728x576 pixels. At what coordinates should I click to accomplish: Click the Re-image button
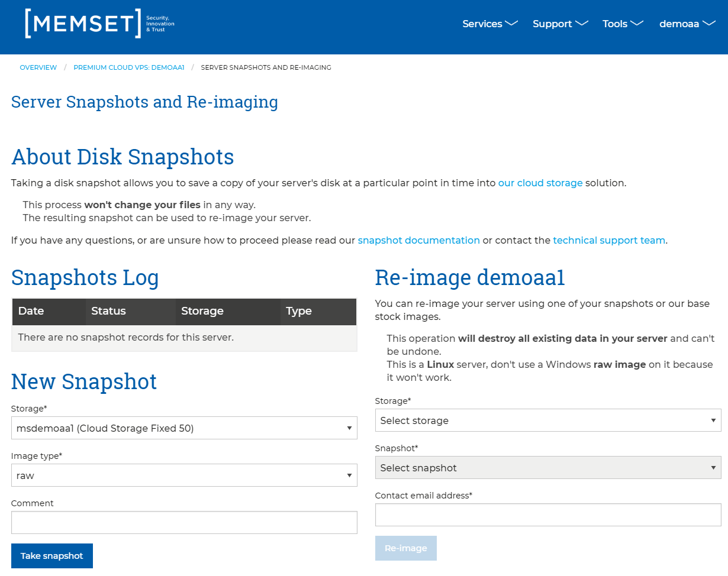point(406,548)
